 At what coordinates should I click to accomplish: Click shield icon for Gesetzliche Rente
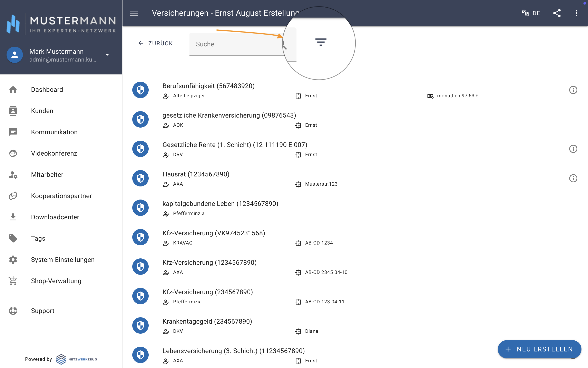(140, 149)
